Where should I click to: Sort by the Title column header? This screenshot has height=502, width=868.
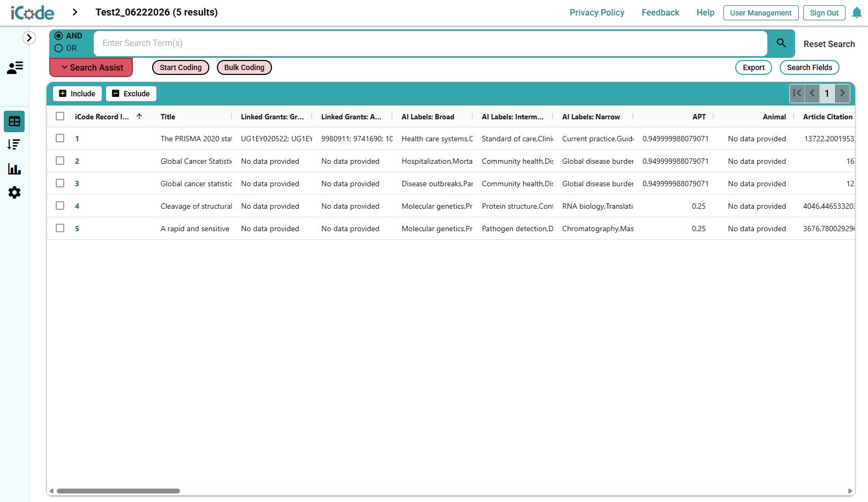[168, 117]
